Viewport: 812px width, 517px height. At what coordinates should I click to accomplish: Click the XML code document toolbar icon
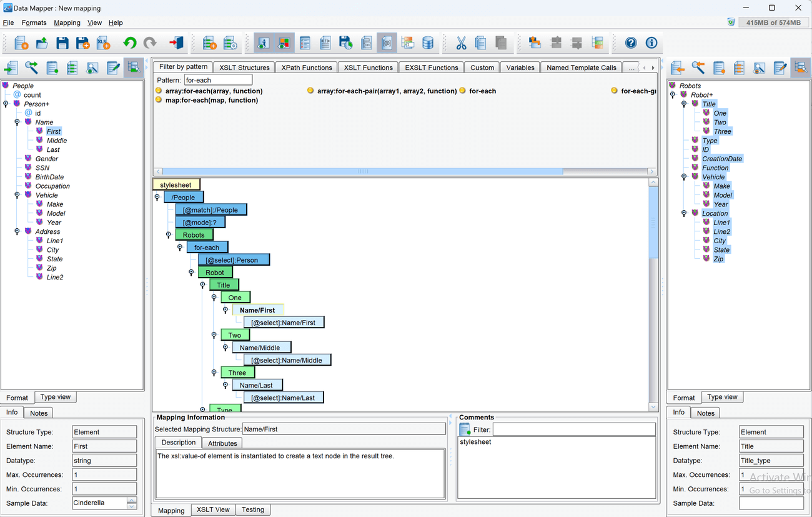pos(325,43)
